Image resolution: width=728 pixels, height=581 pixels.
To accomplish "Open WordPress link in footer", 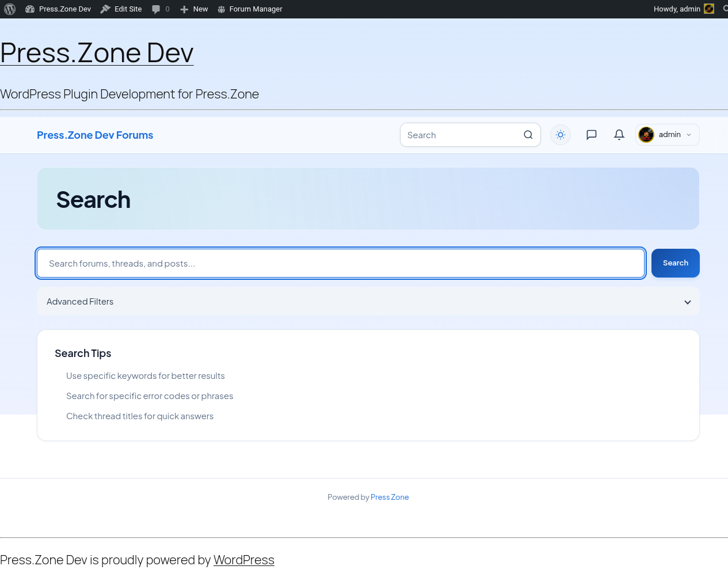I will click(244, 560).
